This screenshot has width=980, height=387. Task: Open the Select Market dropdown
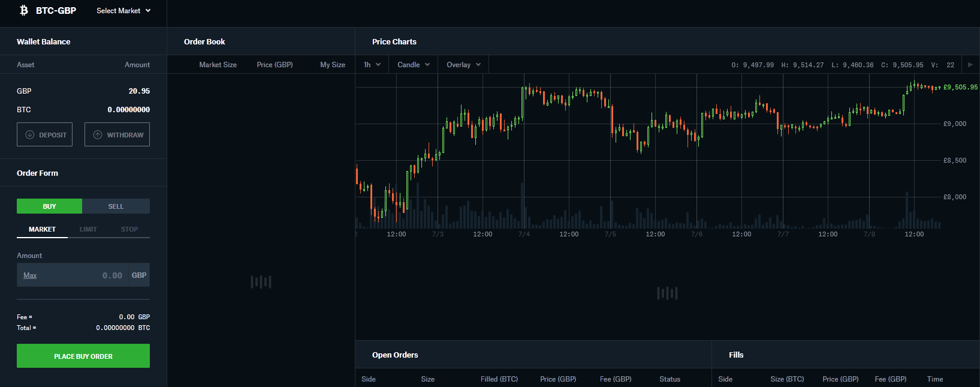tap(123, 11)
